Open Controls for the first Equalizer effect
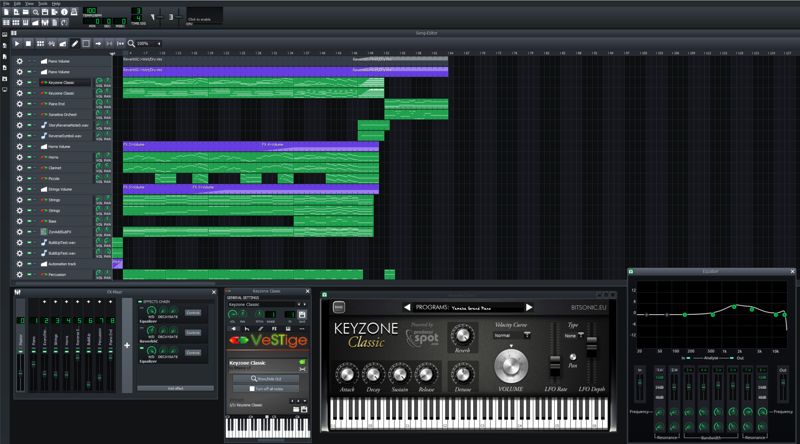The image size is (800, 444). 193,313
